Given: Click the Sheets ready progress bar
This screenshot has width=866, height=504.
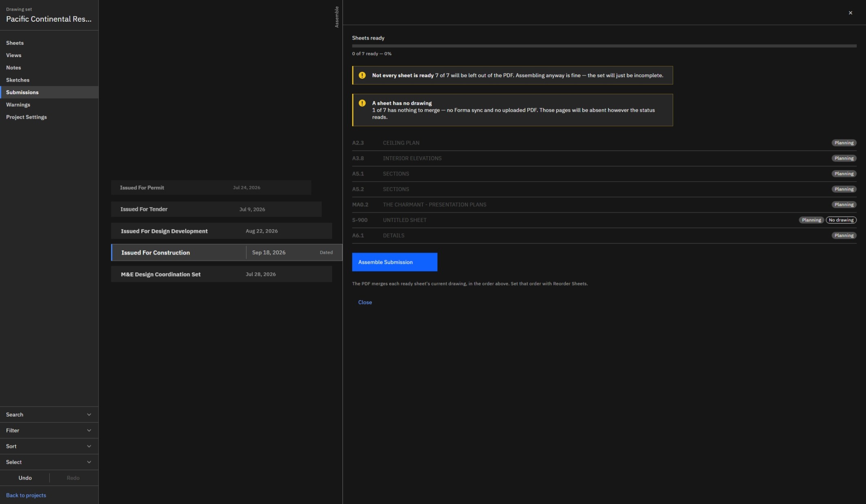Looking at the screenshot, I should pyautogui.click(x=604, y=46).
